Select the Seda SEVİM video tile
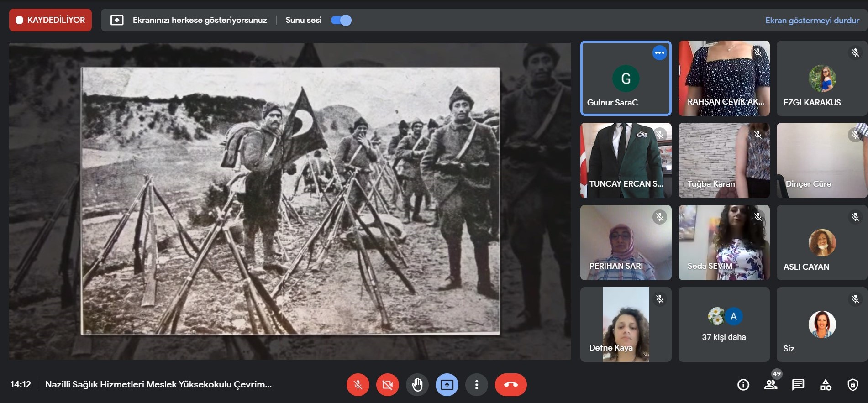 pyautogui.click(x=724, y=242)
